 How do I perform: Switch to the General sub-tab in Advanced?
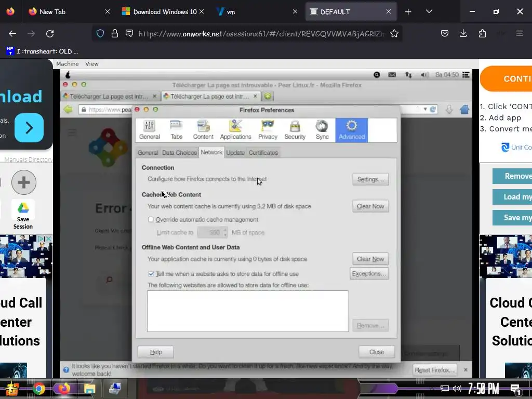coord(148,153)
